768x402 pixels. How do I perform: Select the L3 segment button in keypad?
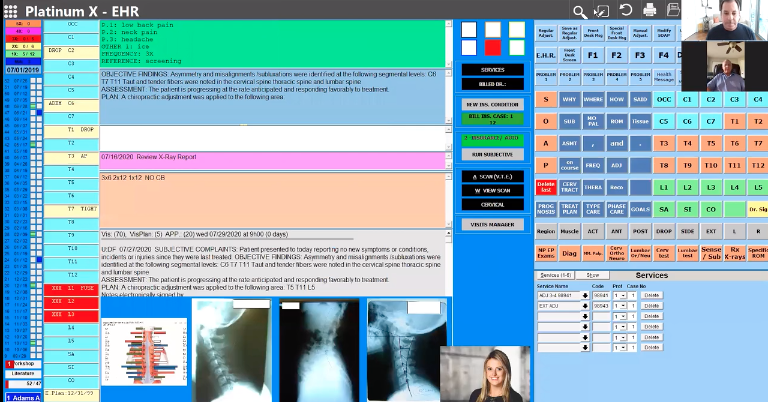[x=711, y=187]
